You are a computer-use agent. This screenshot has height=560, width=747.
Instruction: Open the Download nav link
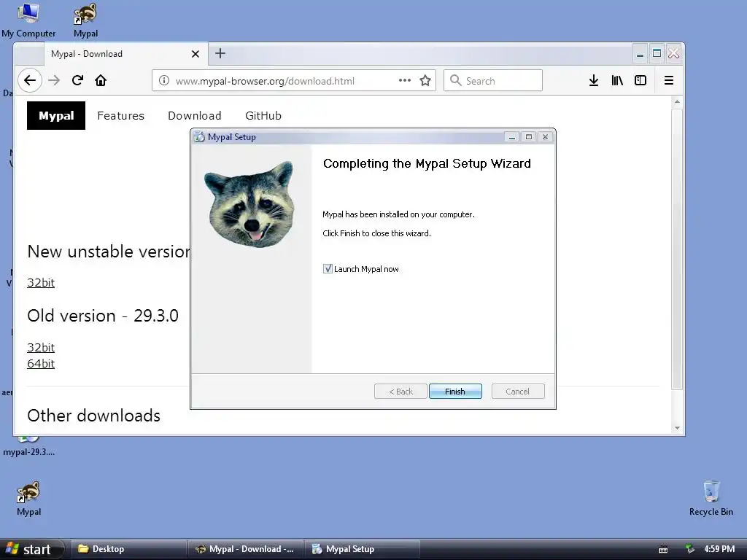coord(194,116)
